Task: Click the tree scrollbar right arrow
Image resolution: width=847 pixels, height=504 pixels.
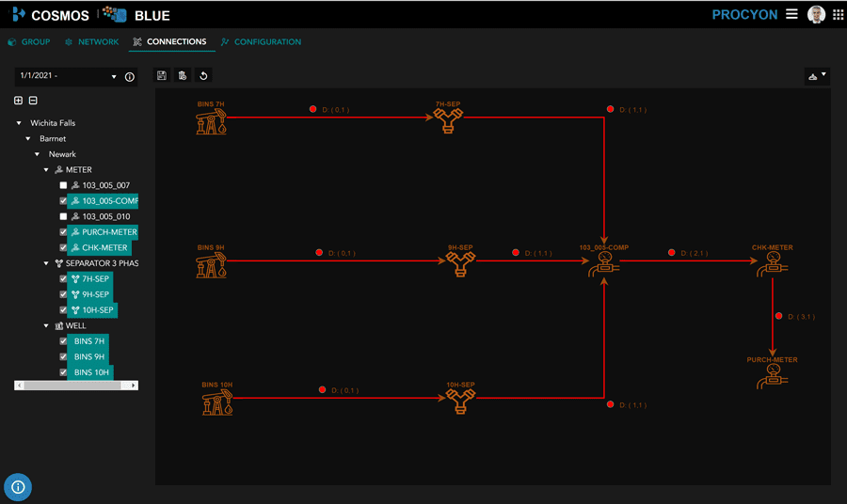Action: tap(133, 386)
